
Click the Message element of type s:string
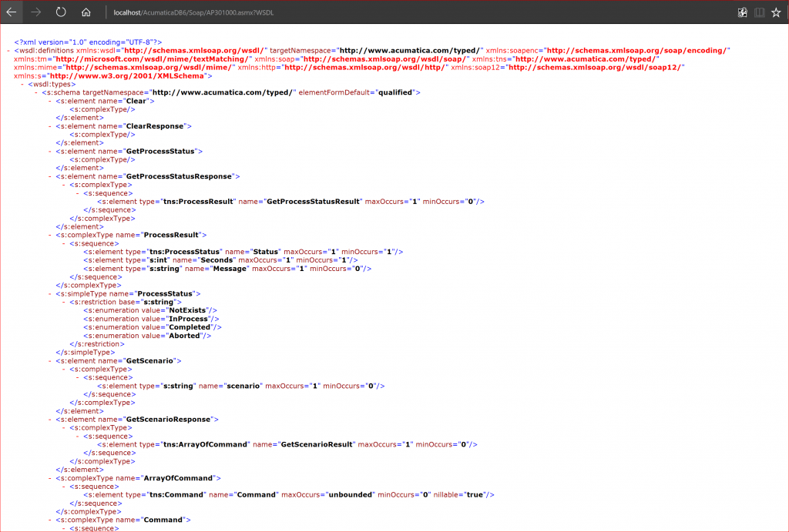[227, 269]
